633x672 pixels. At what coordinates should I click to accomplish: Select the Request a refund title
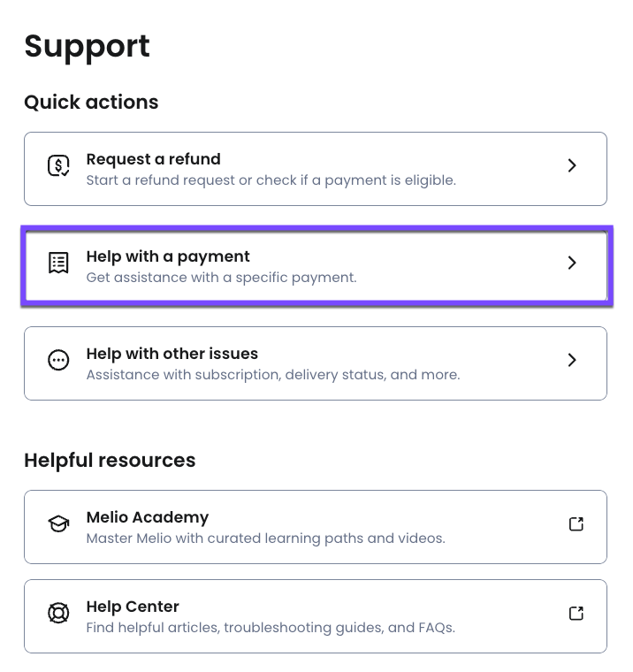click(153, 159)
